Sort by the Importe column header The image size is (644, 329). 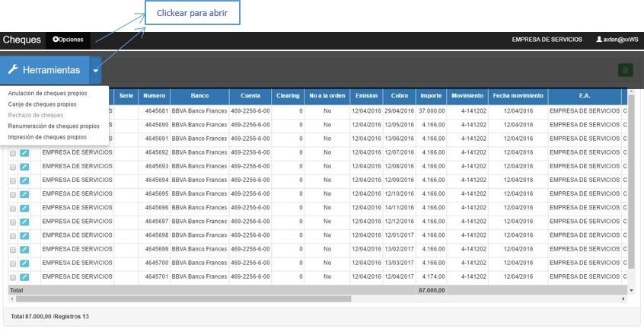pos(431,96)
